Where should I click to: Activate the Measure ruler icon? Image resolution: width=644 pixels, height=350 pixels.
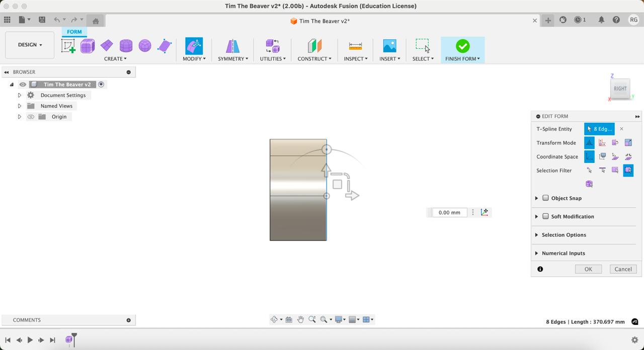[355, 46]
